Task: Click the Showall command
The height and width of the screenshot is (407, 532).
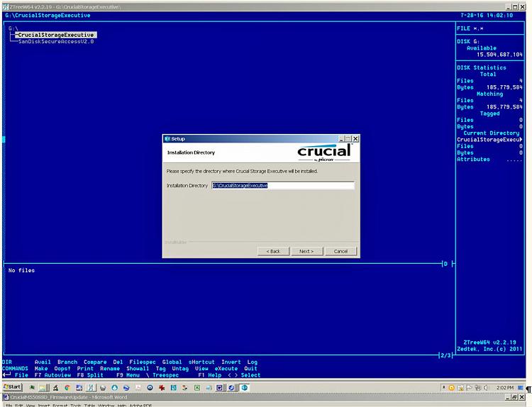Action: 138,369
